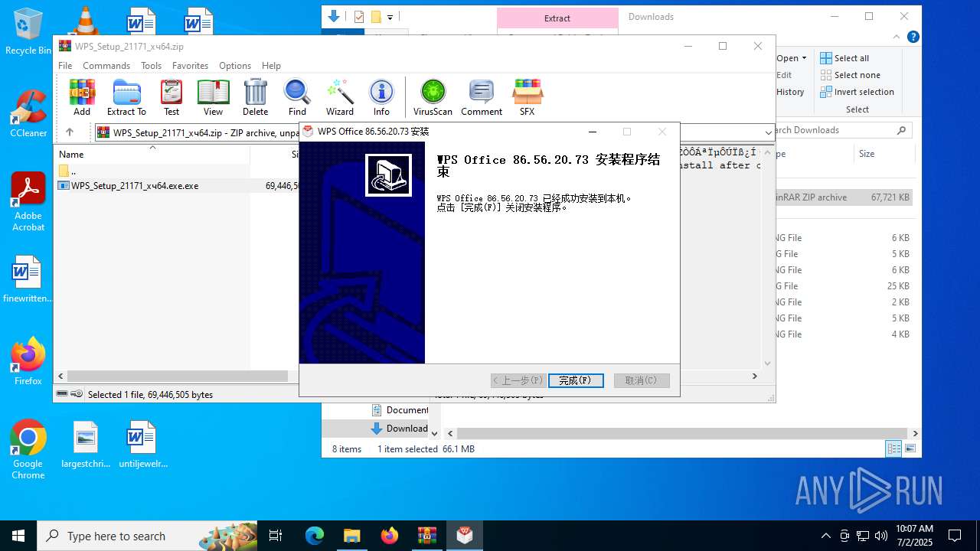The height and width of the screenshot is (551, 980).
Task: Open the Explorer quick access toolbar dropdown
Action: pyautogui.click(x=390, y=17)
